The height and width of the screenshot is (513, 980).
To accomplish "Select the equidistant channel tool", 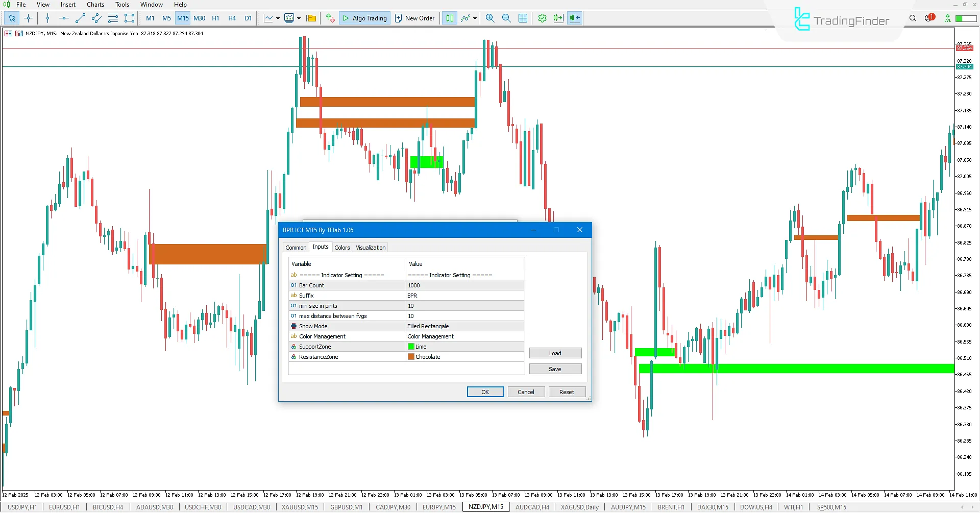I will [96, 18].
